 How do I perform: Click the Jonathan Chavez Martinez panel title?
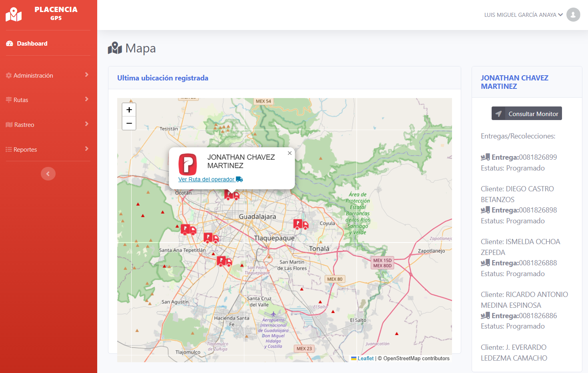(514, 82)
